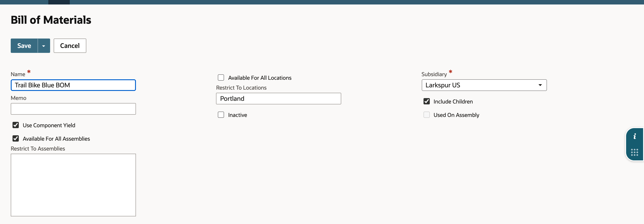Click the Restrict To Locations field showing Portland
This screenshot has height=224, width=644.
(x=278, y=99)
